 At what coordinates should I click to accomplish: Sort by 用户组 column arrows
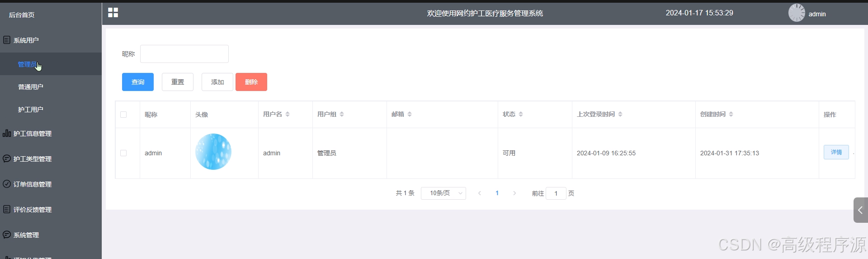point(342,114)
